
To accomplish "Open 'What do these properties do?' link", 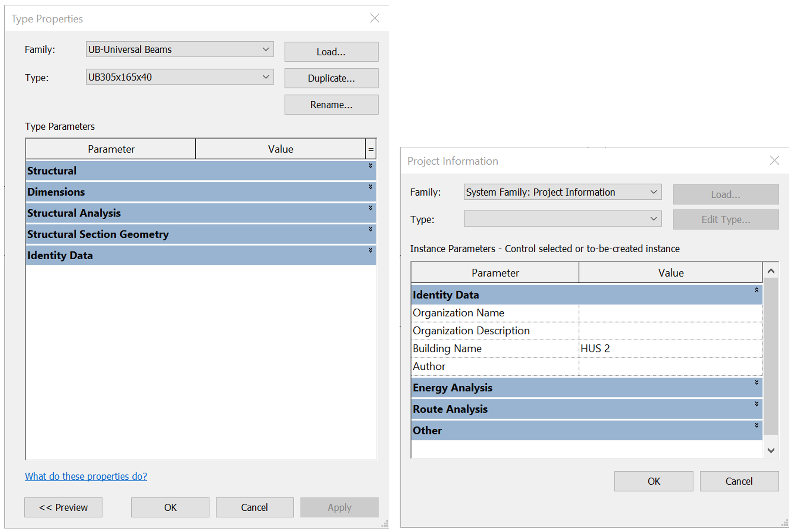I will point(86,476).
